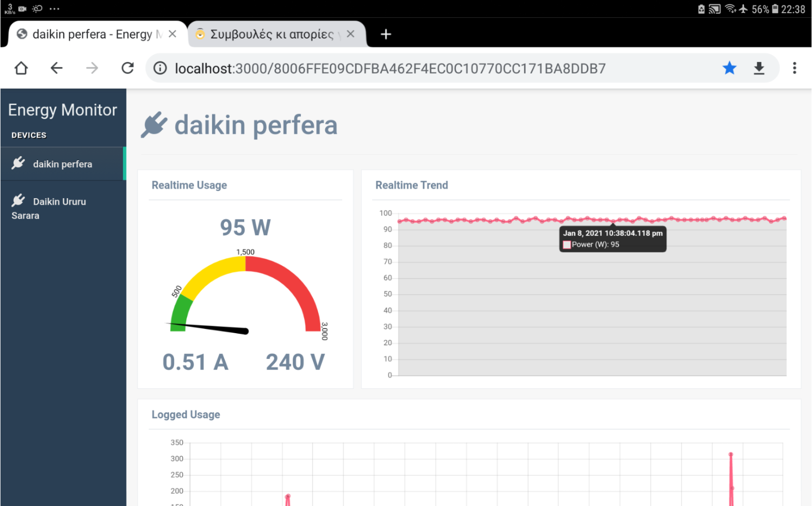Go to the browser home page icon
Image resolution: width=812 pixels, height=506 pixels.
point(21,68)
